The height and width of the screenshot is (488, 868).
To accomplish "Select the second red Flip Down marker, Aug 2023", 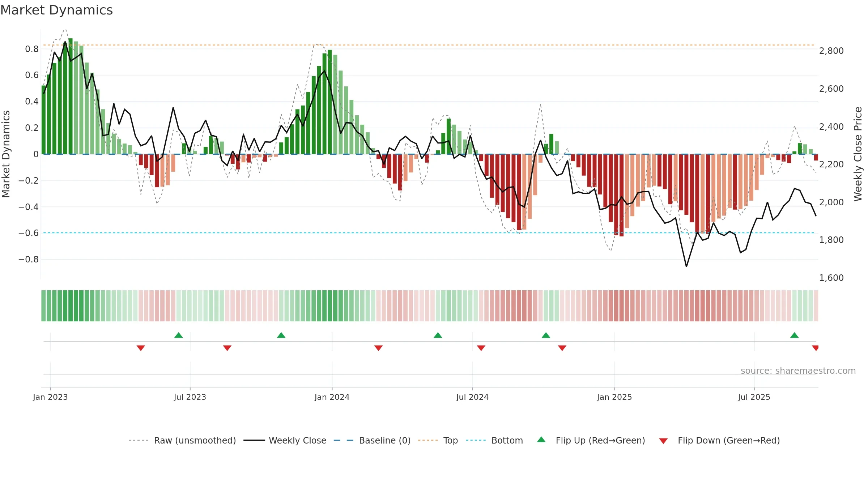I will [x=227, y=348].
